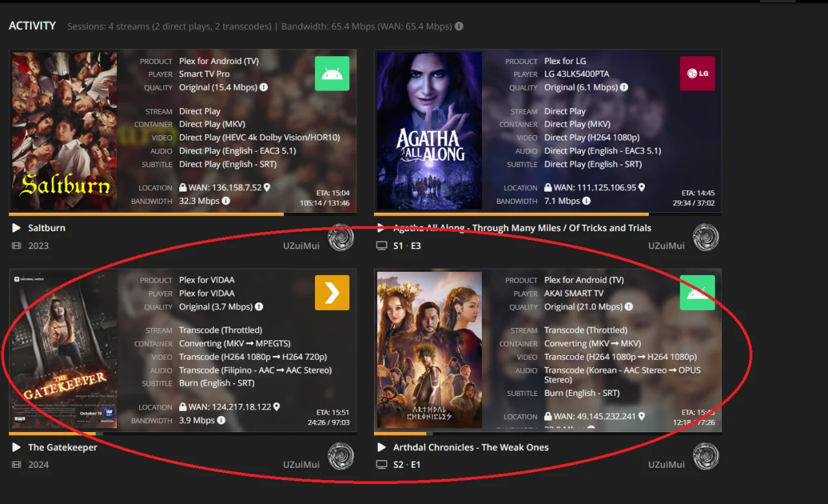Click the Android platform icon on Saltburn card
Screen dimensions: 828x504
pyautogui.click(x=332, y=73)
